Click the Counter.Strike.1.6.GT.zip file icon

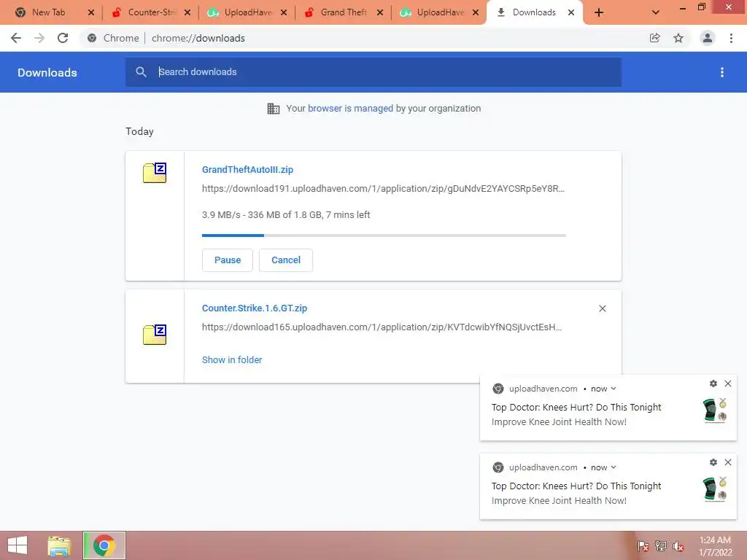point(155,335)
